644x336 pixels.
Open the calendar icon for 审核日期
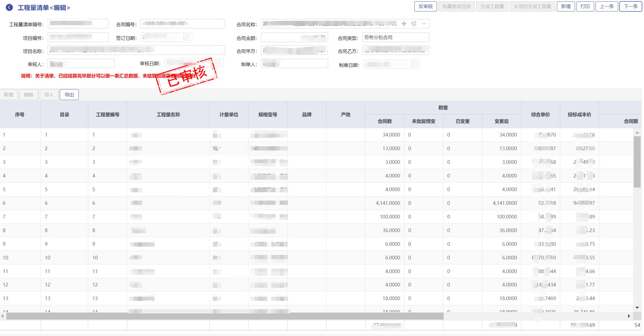(x=218, y=63)
